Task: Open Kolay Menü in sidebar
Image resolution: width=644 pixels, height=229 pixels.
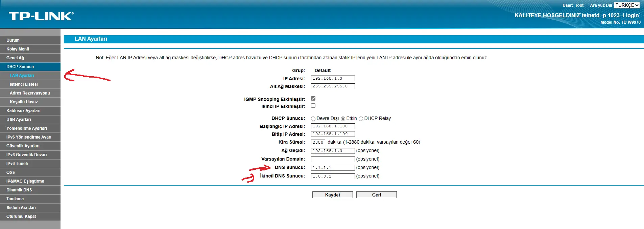Action: [30, 49]
